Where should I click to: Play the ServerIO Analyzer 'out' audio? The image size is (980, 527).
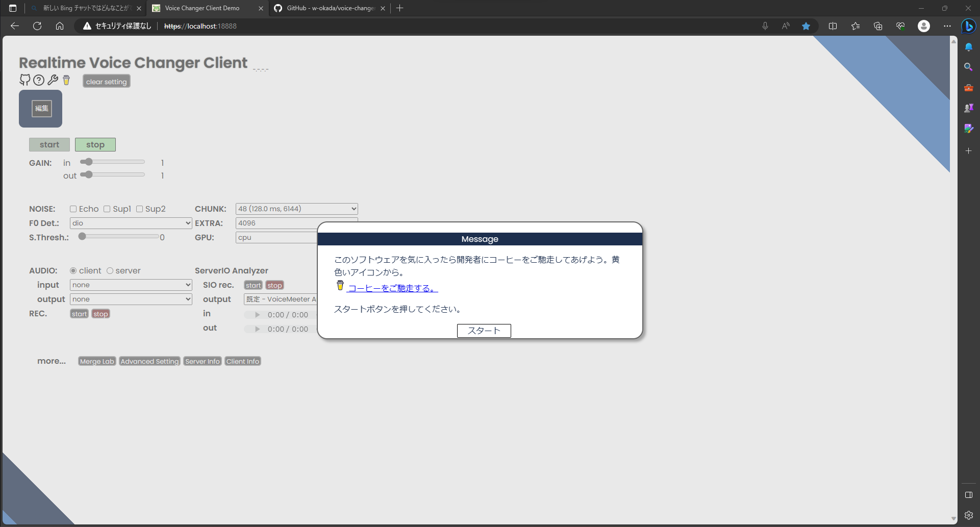[256, 329]
